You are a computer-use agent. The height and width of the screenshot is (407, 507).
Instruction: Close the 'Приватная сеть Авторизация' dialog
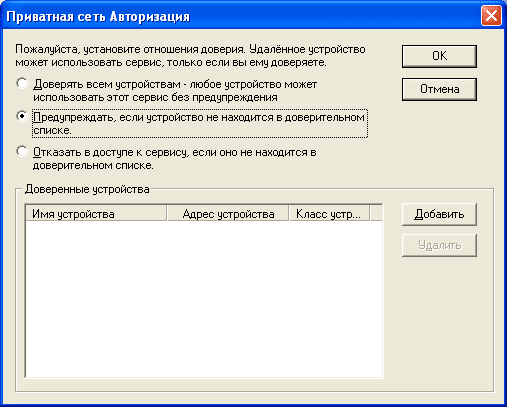coord(491,16)
